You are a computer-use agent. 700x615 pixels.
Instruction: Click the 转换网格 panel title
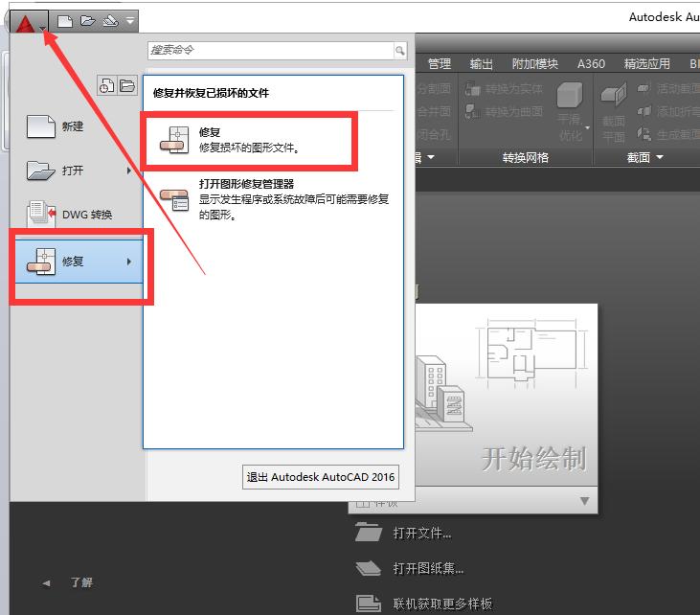pos(526,157)
